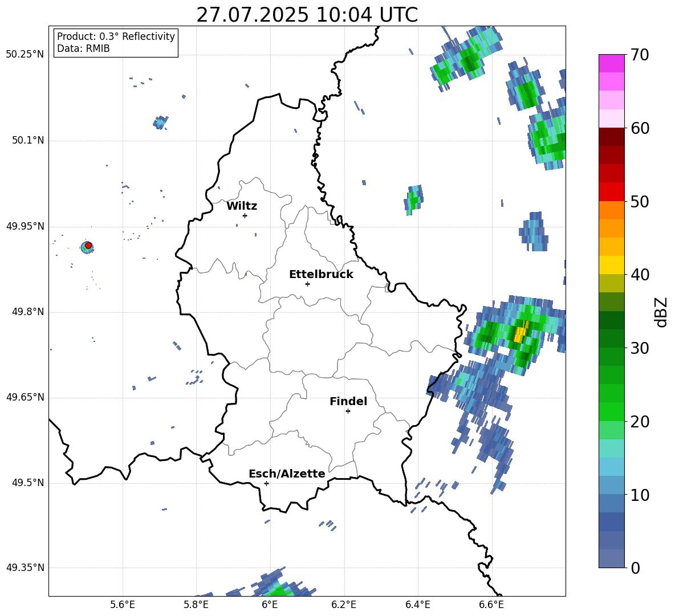
Task: Click the '20' colorbar tick label
Action: 640,422
